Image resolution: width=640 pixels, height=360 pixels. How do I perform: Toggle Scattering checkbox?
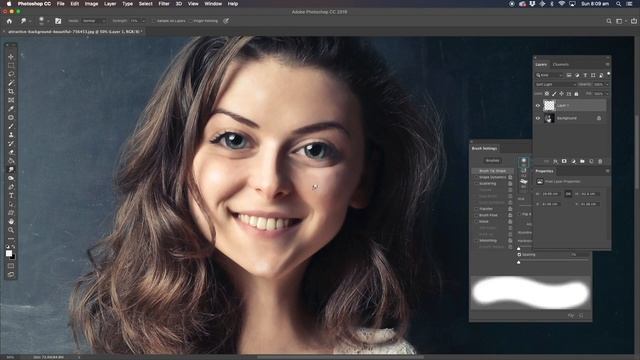pyautogui.click(x=476, y=184)
